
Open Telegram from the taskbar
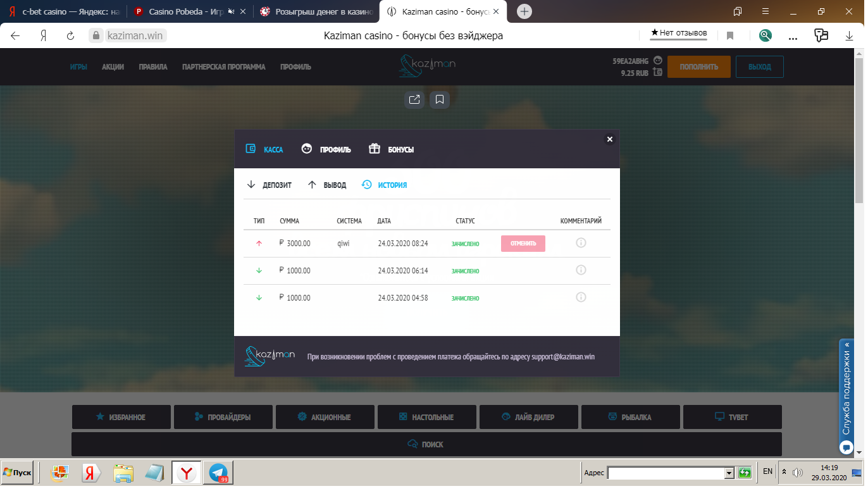point(218,473)
